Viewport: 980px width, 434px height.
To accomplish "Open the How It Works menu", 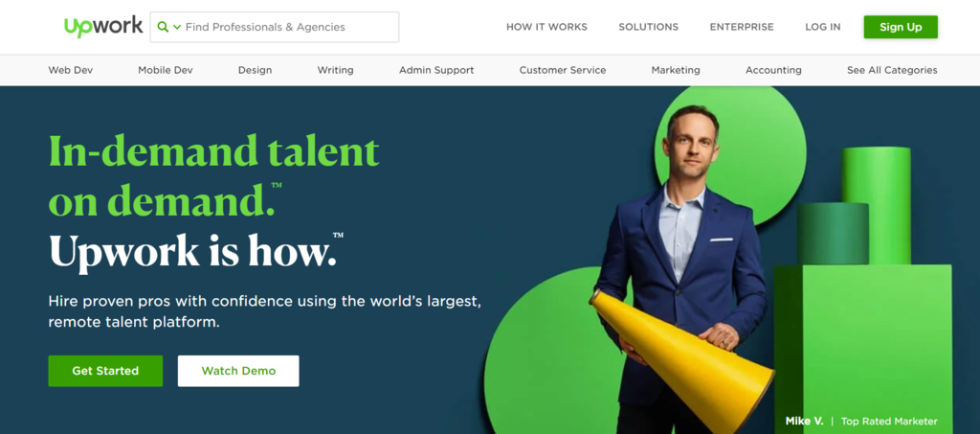I will click(546, 27).
